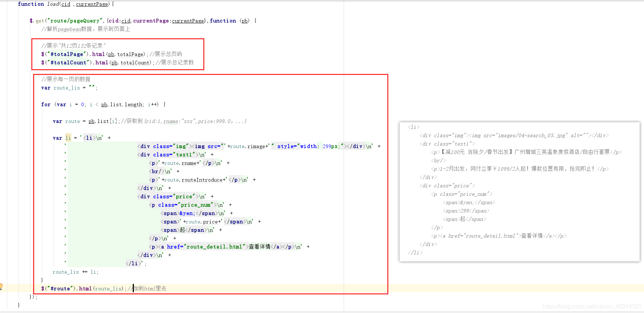Click the comment '//展示"共12页132条记录"'
The image size is (644, 313).
(x=73, y=46)
